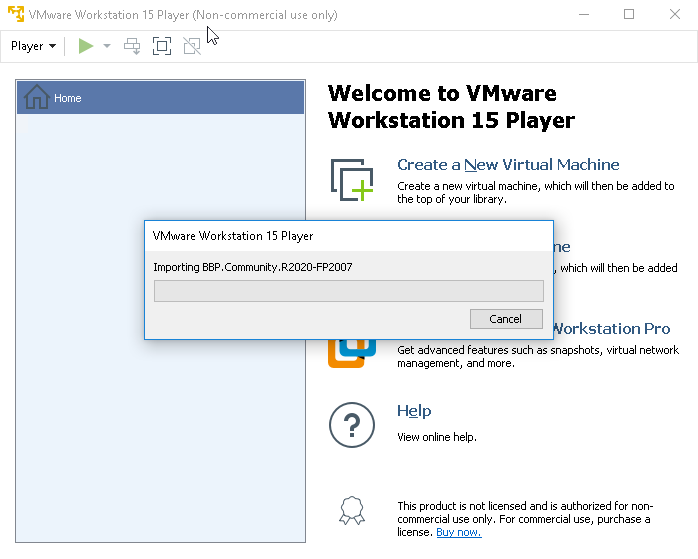Open the Help link
698x559 pixels.
pos(414,410)
